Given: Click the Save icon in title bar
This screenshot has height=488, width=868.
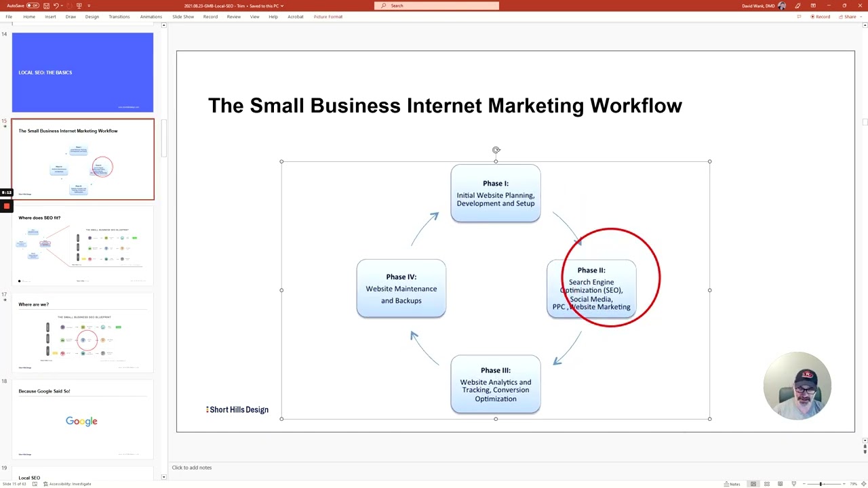Looking at the screenshot, I should 46,5.
